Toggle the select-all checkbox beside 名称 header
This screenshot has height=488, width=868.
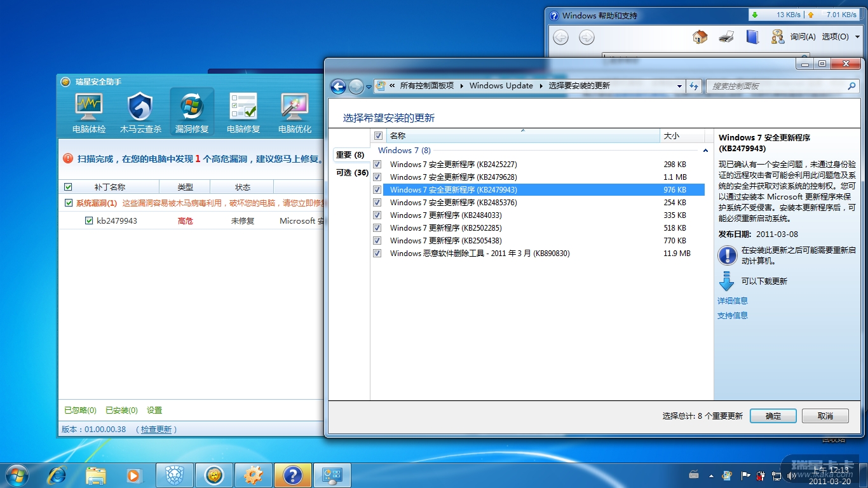(x=379, y=136)
